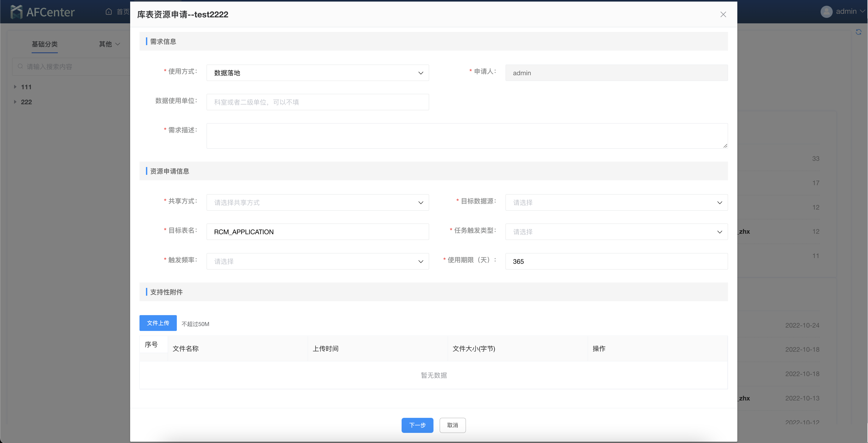Viewport: 868px width, 443px height.
Task: Expand the 111 tree node
Action: click(x=15, y=87)
